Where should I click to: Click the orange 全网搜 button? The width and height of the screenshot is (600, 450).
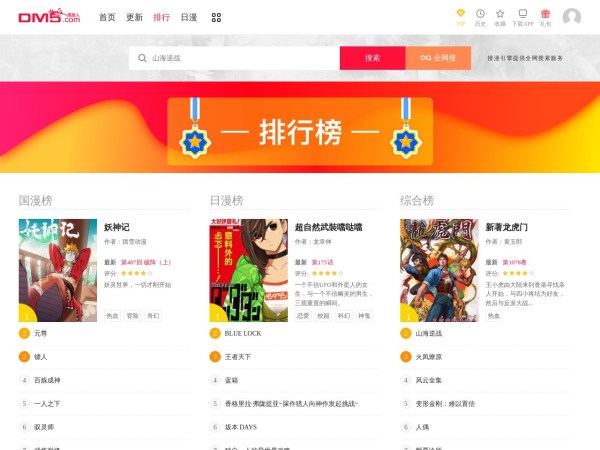coord(438,58)
